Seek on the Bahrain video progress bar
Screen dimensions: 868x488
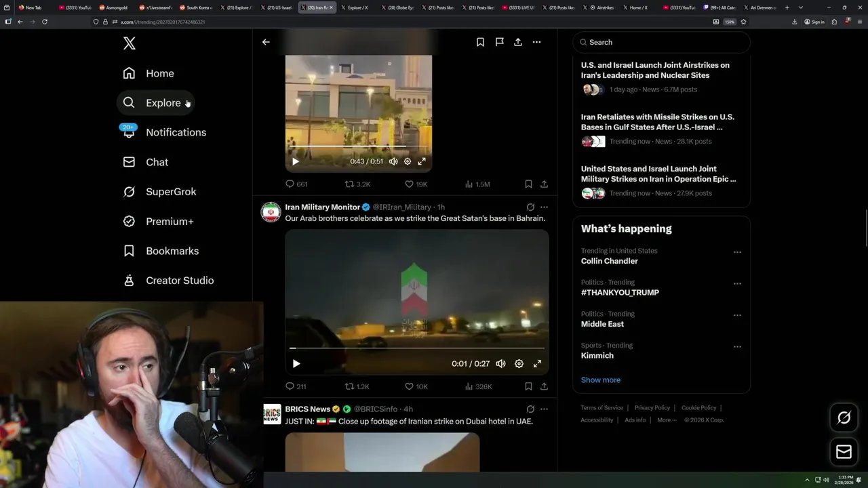[x=417, y=348]
